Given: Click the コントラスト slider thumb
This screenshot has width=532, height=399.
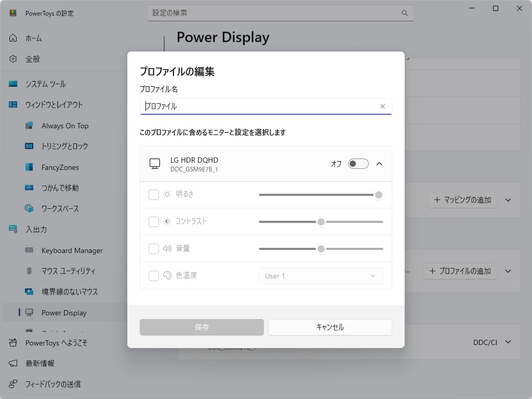Looking at the screenshot, I should pos(321,222).
